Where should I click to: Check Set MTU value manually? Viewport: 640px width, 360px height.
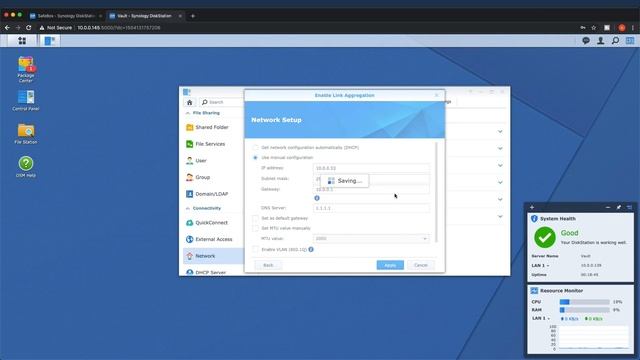coord(256,228)
